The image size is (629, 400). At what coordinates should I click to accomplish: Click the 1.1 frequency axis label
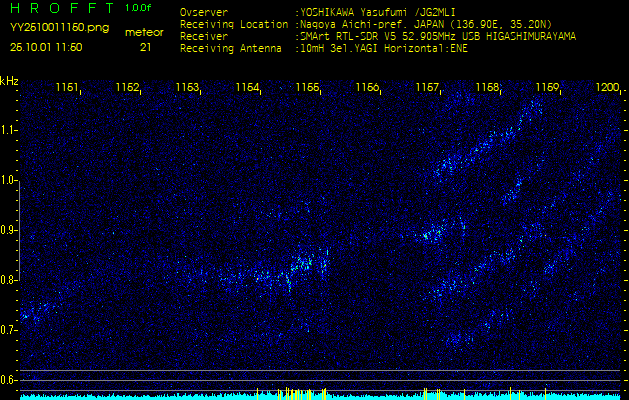point(7,130)
